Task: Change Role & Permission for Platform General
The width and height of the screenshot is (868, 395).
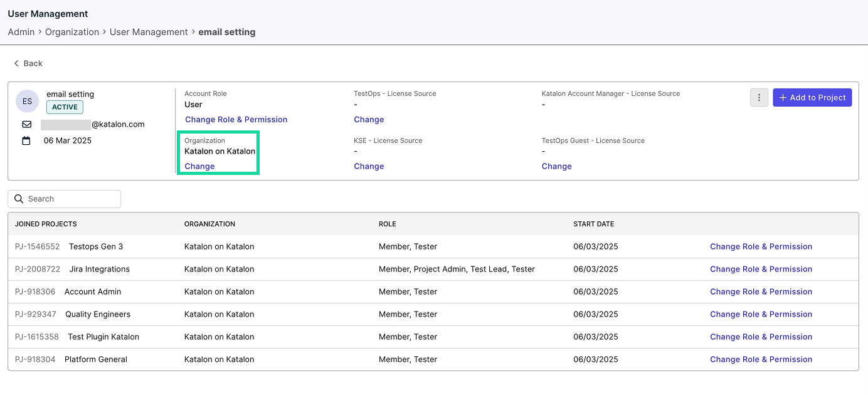Action: [761, 359]
